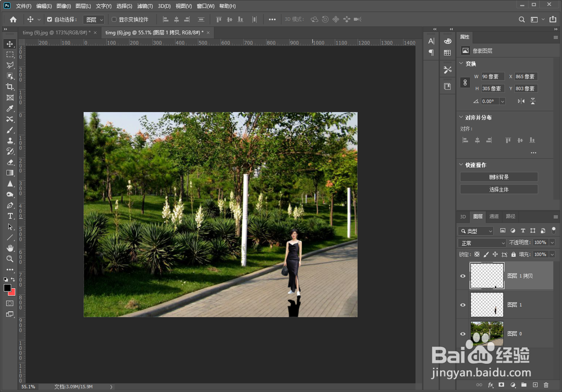This screenshot has height=392, width=562.
Task: Click the W width field
Action: tap(492, 76)
